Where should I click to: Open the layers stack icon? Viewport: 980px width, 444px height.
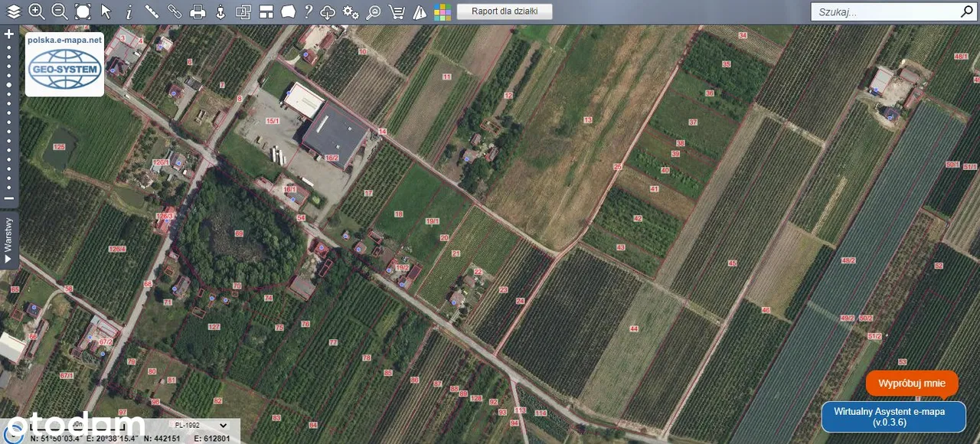14,11
